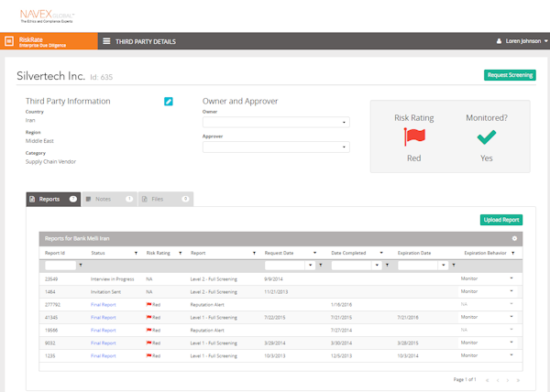
Task: Click the RiskRate app icon
Action: [9, 41]
